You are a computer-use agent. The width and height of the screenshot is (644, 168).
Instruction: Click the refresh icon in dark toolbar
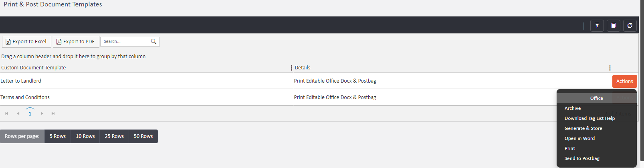point(630,26)
